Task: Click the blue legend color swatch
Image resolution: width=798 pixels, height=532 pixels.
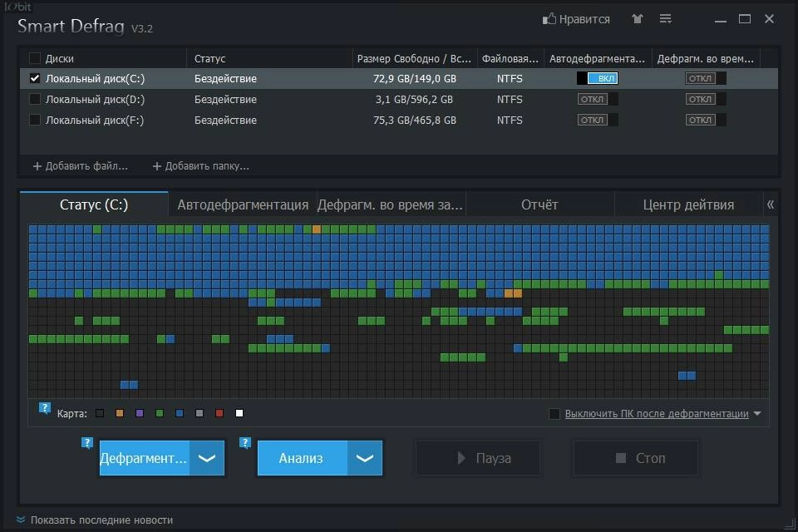Action: 180,413
